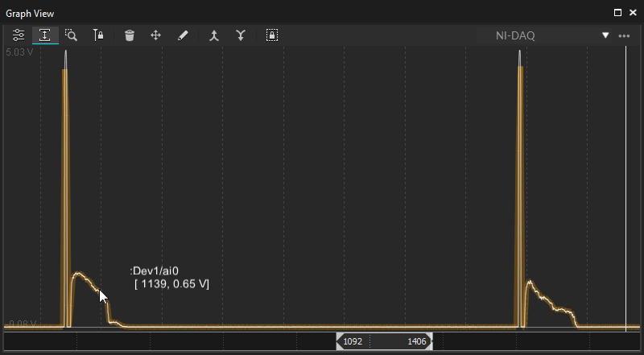Screen dimensions: 644x355
Task: Click the trash can to clear graph
Action: pyautogui.click(x=130, y=35)
